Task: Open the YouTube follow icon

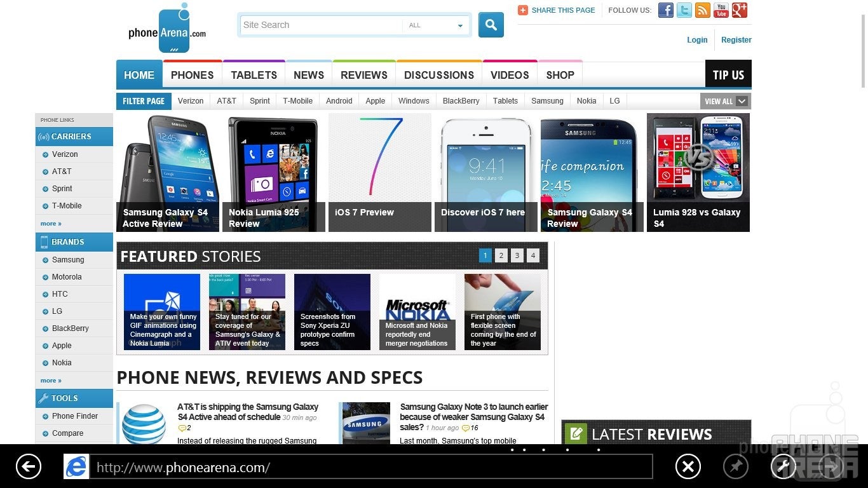Action: [x=721, y=10]
